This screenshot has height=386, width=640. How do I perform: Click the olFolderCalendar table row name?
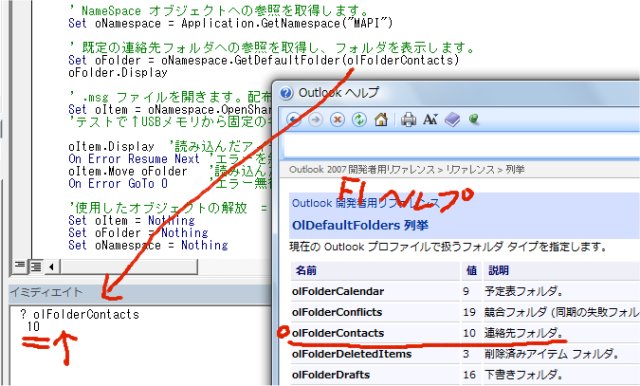pos(338,291)
